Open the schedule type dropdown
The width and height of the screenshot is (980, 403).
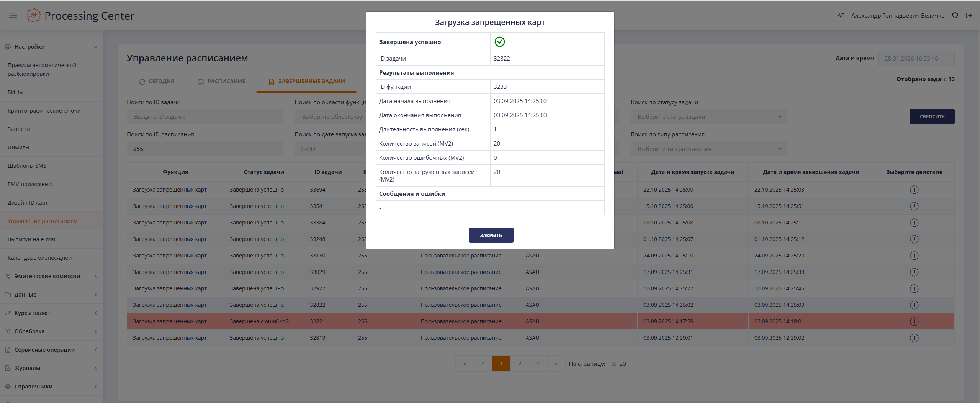click(708, 149)
